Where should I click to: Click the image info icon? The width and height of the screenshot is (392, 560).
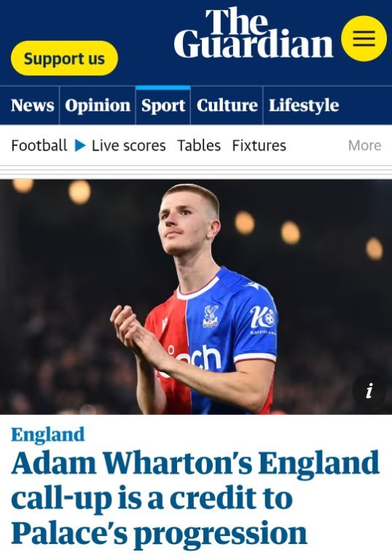[x=369, y=390]
